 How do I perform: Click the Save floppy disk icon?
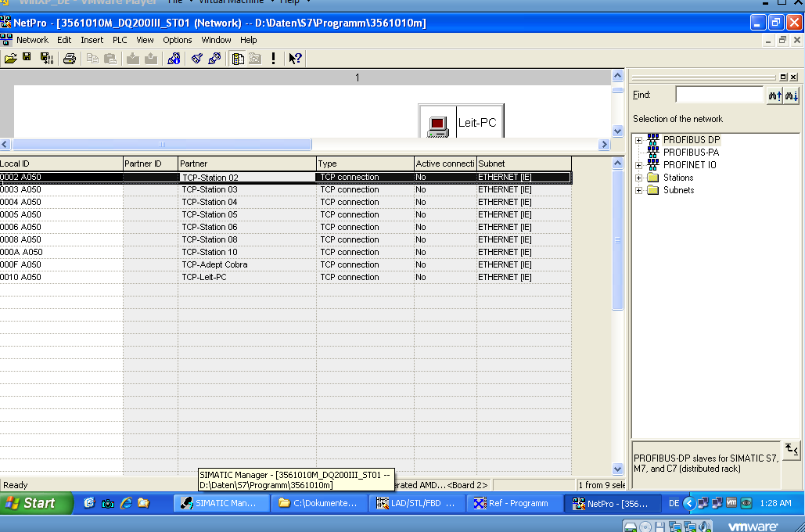pyautogui.click(x=27, y=58)
